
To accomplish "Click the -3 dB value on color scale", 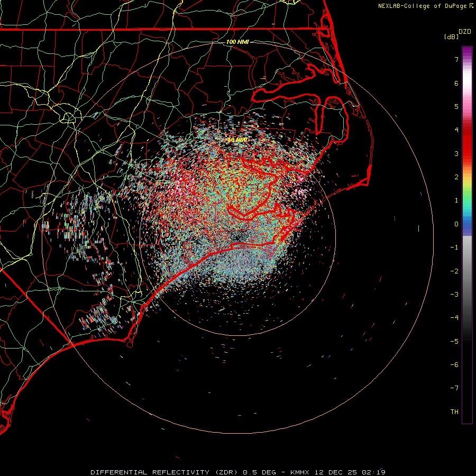I will point(454,295).
